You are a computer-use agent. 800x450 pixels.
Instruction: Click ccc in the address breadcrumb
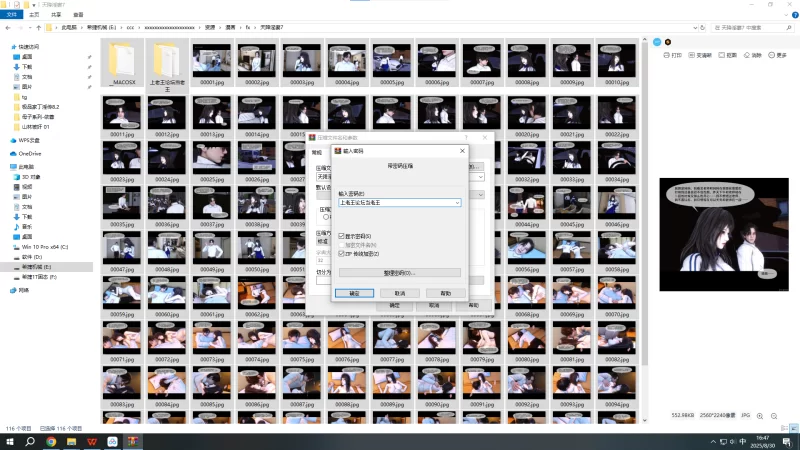(131, 28)
